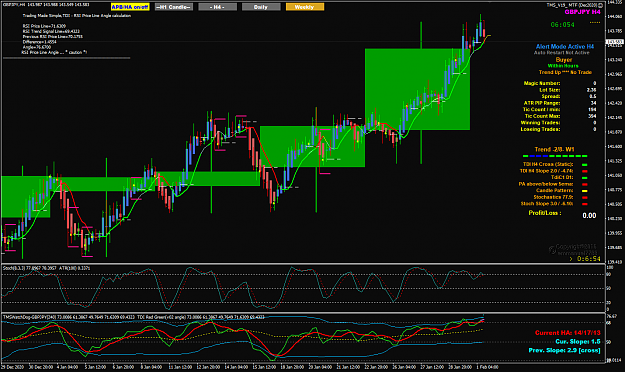Click the Lot Size label

pyautogui.click(x=550, y=90)
